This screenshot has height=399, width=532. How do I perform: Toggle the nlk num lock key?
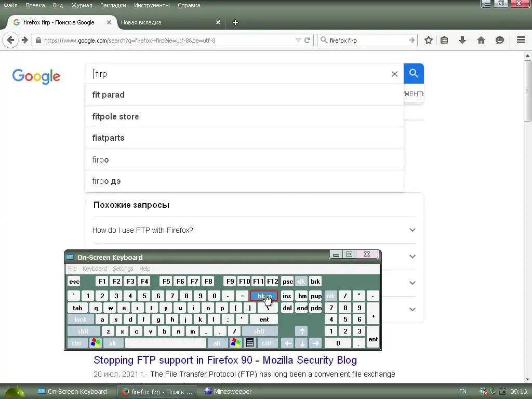pos(330,296)
